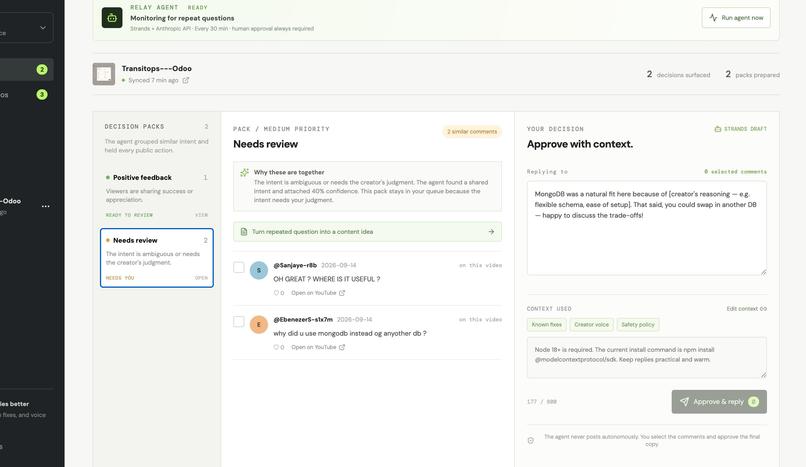Select the Positive feedback decision pack
806x467 pixels.
tap(157, 196)
